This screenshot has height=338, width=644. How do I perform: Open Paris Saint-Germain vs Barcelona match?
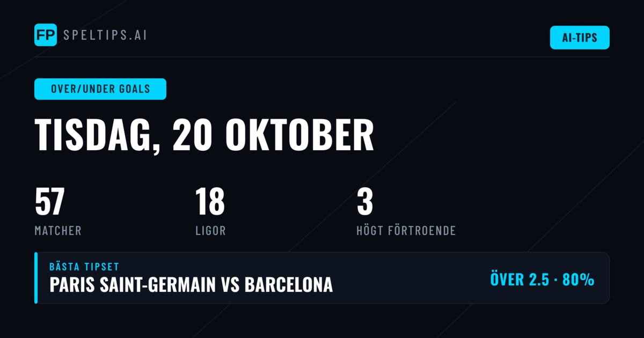[191, 285]
